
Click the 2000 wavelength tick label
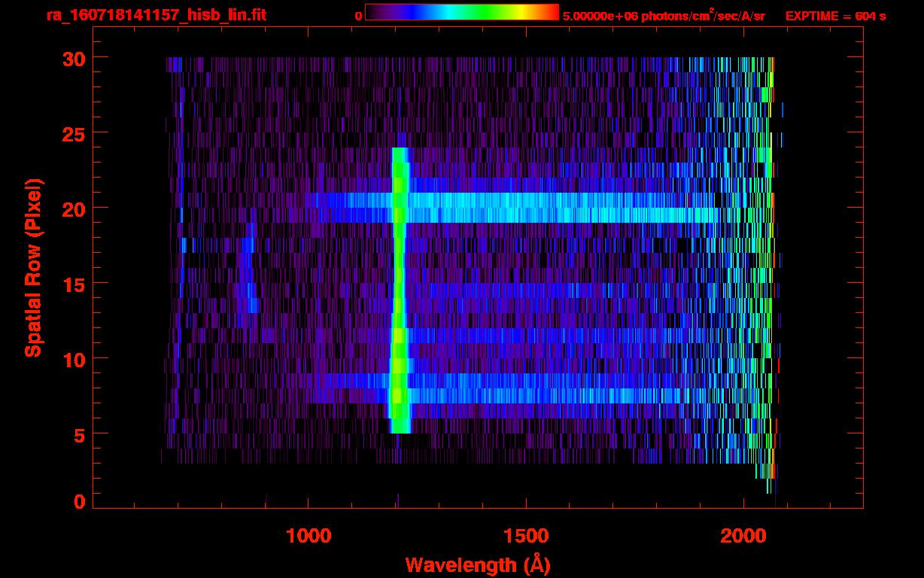tap(743, 535)
